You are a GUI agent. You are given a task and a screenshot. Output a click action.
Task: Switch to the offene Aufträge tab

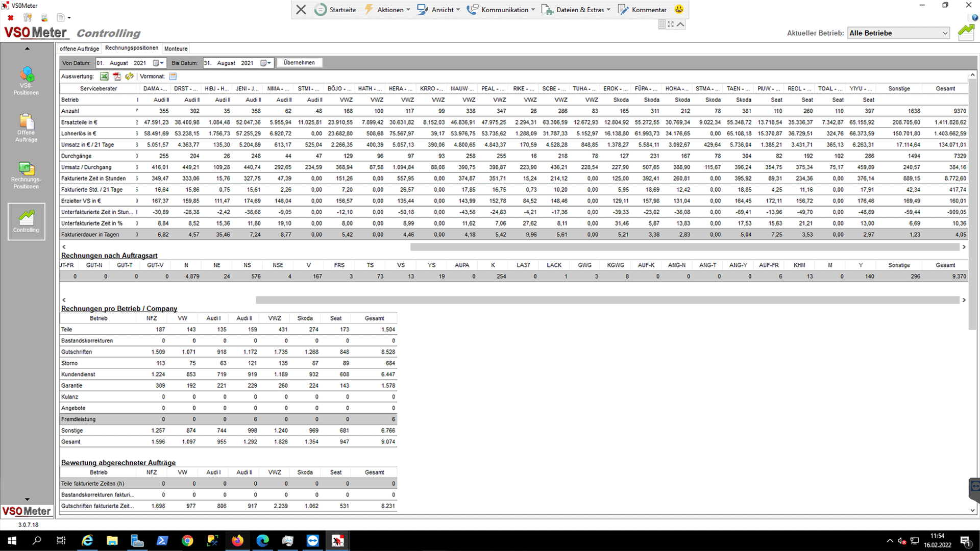click(79, 48)
